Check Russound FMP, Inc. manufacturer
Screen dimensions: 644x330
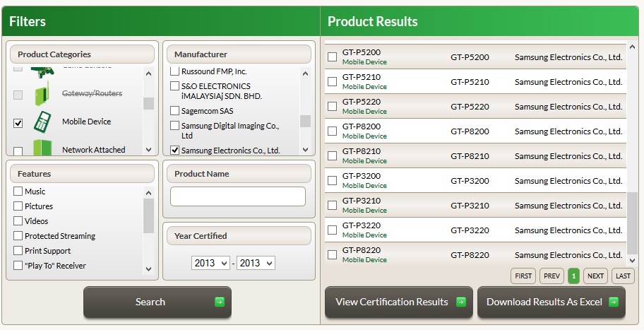coord(174,71)
